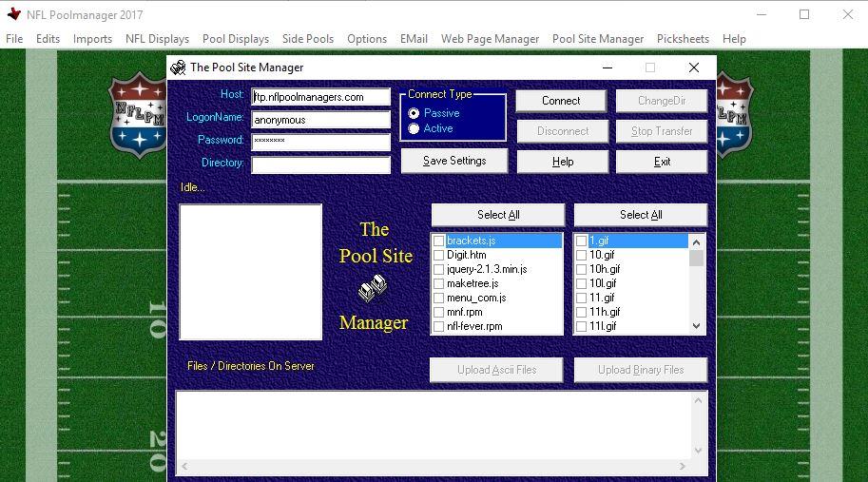
Task: Select the Active connect type
Action: point(414,129)
